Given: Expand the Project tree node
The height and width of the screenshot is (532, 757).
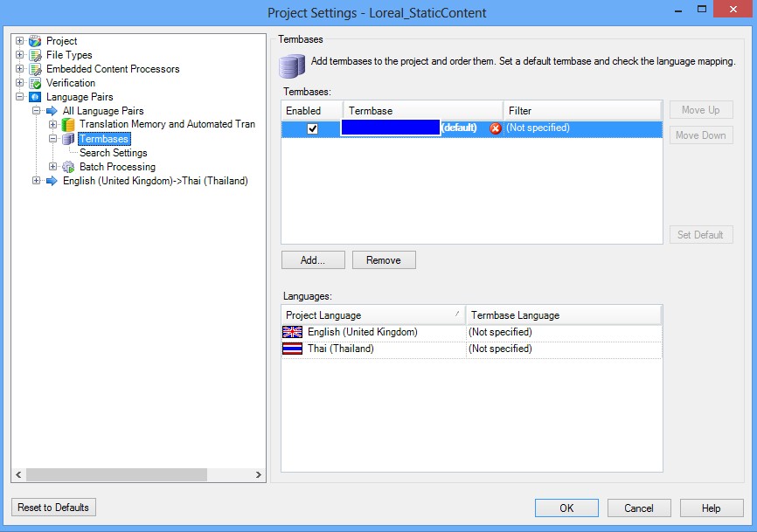Looking at the screenshot, I should pos(20,41).
